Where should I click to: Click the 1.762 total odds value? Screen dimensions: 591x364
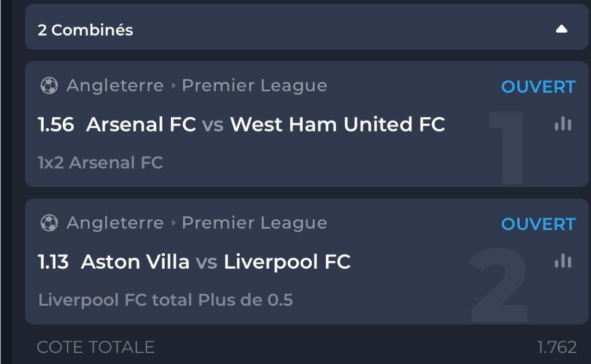[x=557, y=347]
